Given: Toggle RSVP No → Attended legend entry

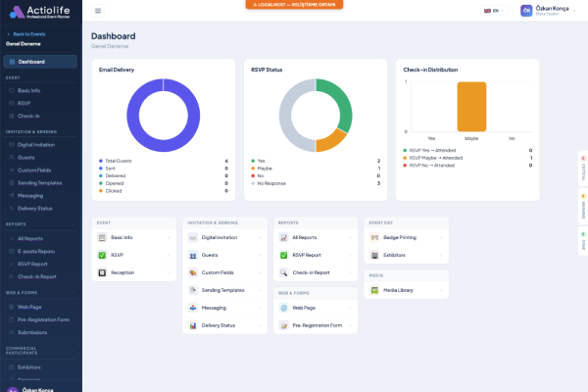Looking at the screenshot, I should click(433, 165).
